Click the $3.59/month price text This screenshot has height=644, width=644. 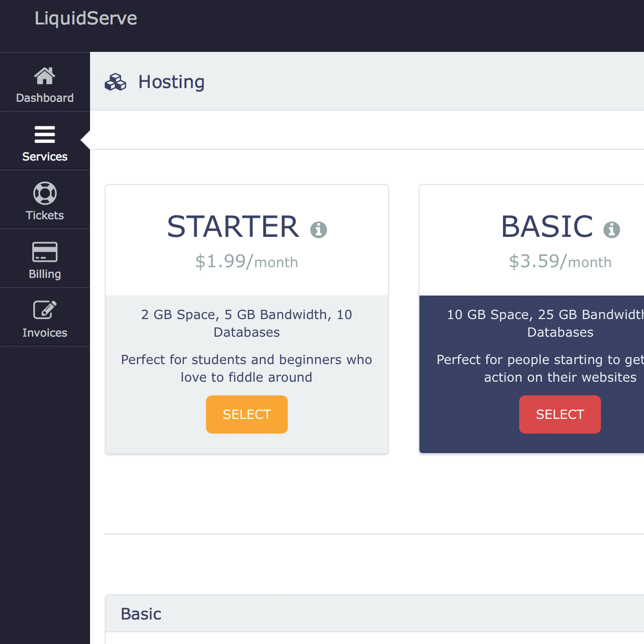560,262
